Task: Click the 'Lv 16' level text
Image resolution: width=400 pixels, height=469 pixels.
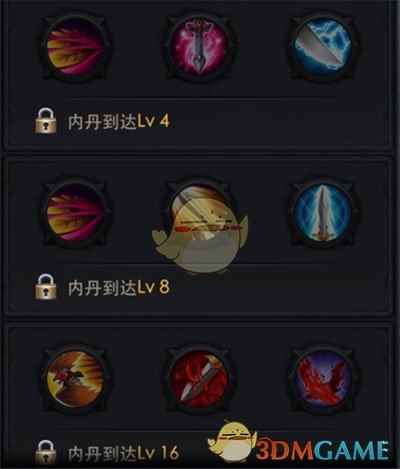Action: click(158, 453)
